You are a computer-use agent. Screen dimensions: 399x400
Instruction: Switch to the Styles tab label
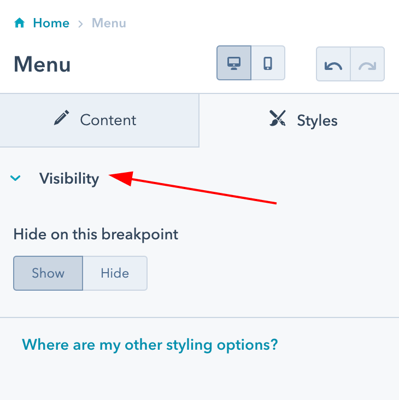pos(317,121)
